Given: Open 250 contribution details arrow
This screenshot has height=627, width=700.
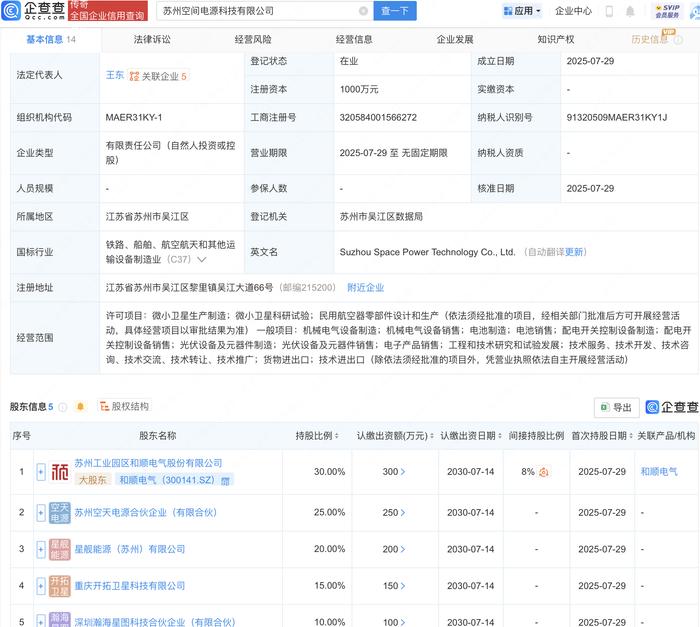Looking at the screenshot, I should pyautogui.click(x=403, y=513).
